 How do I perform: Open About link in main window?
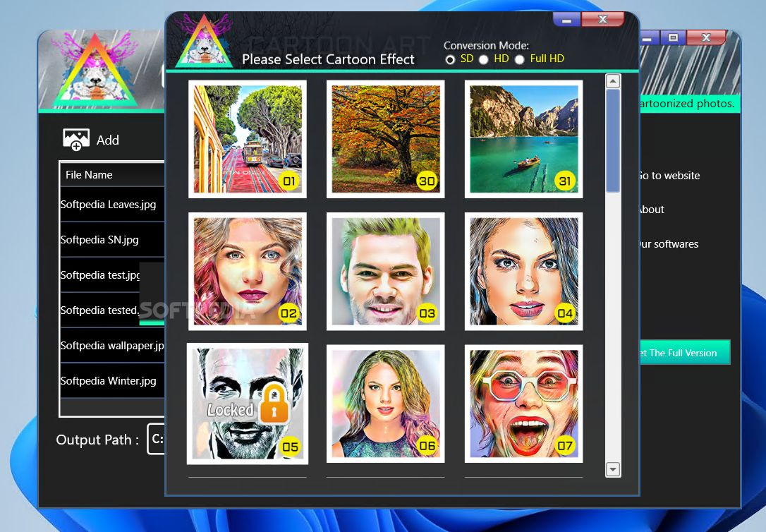[x=652, y=210]
